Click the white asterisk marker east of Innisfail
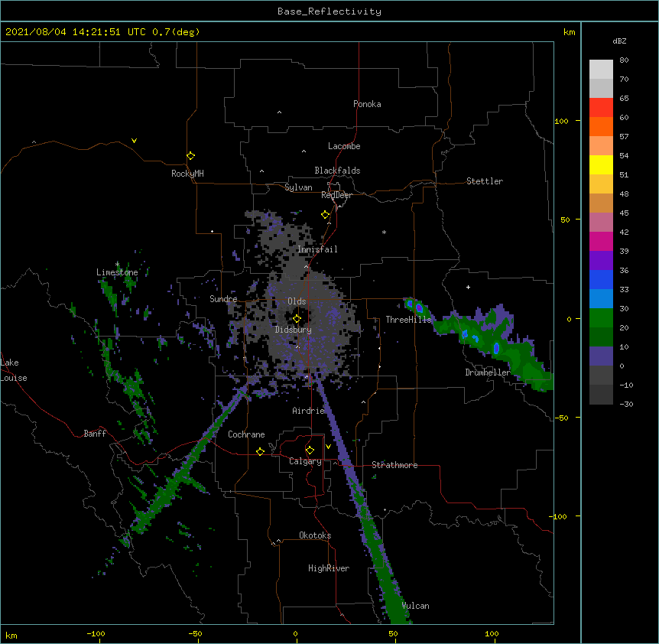The image size is (659, 644). [x=384, y=232]
